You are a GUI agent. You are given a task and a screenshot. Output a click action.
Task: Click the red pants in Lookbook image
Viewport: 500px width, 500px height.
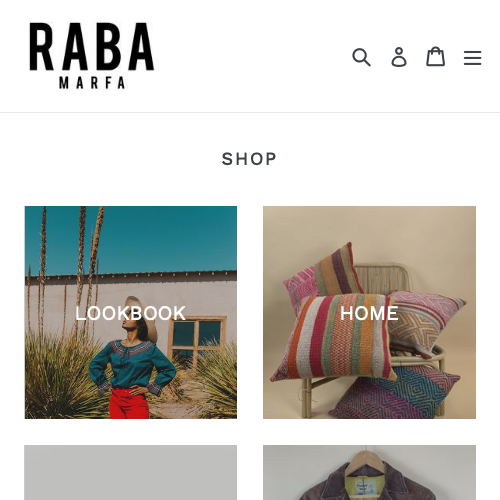(x=129, y=403)
